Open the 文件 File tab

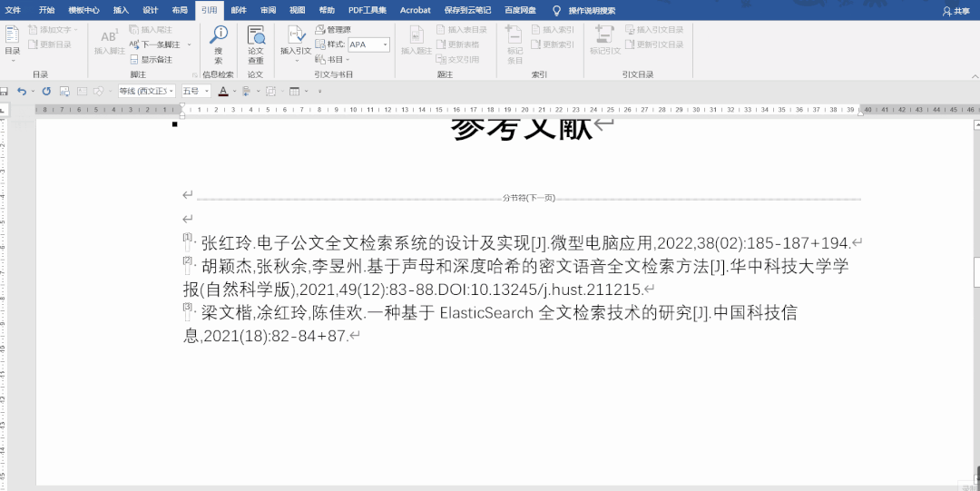click(13, 10)
